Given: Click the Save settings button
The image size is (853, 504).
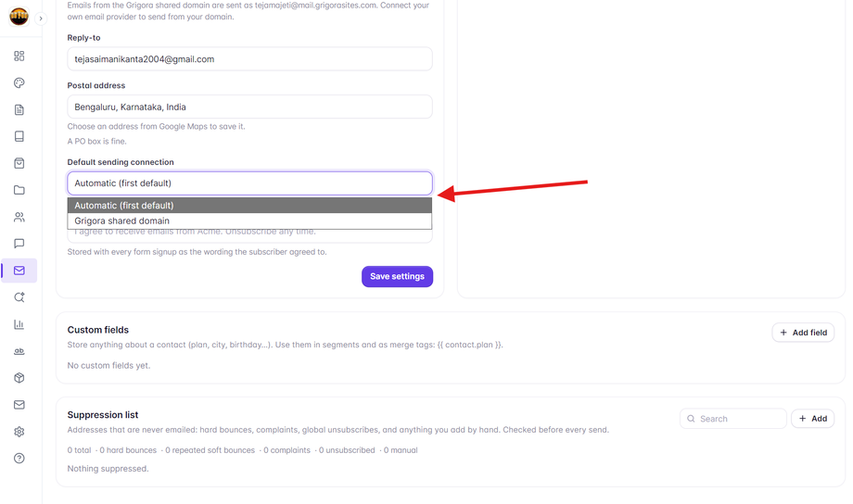Looking at the screenshot, I should [x=397, y=276].
